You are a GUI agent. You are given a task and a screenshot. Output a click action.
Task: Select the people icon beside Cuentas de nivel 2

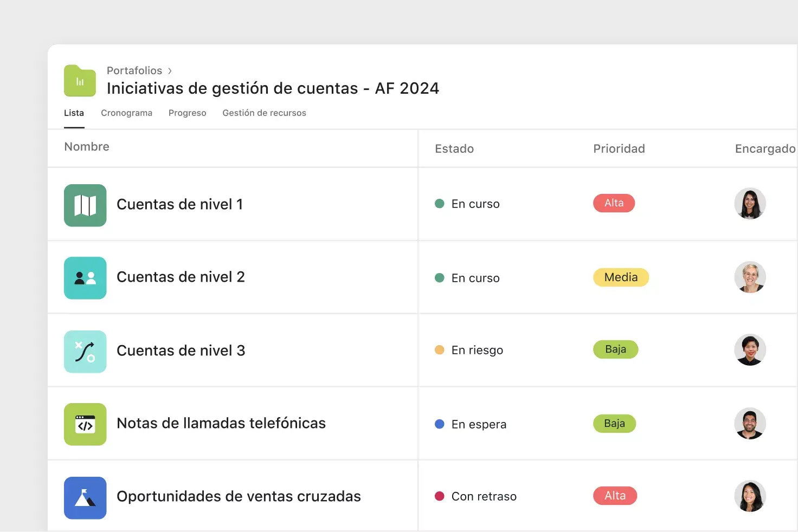[85, 278]
